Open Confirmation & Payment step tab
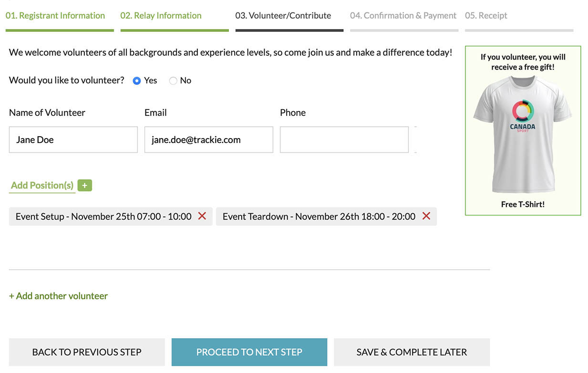This screenshot has width=588, height=373. [x=403, y=16]
